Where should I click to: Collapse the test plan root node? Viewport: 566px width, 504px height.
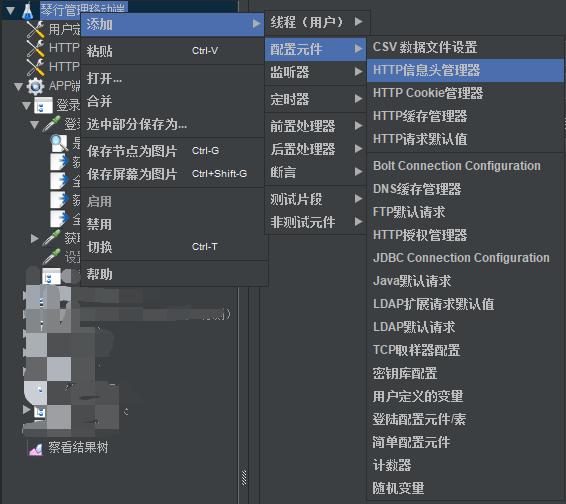pos(10,10)
